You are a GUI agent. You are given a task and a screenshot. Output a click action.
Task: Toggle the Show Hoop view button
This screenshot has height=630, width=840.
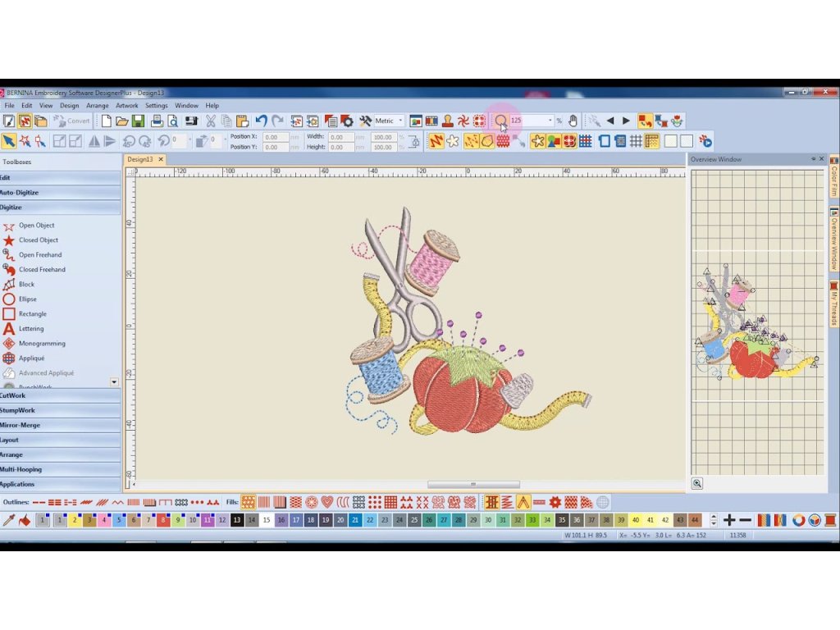tap(605, 141)
